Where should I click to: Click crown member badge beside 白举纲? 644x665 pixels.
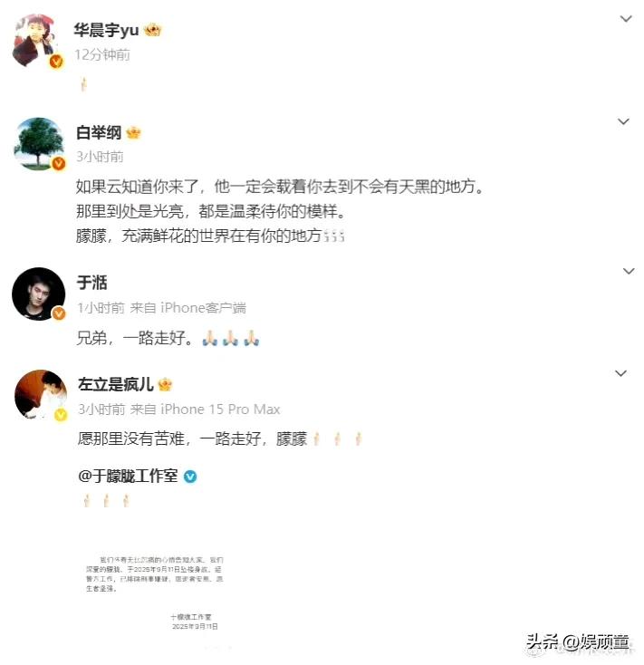click(133, 133)
